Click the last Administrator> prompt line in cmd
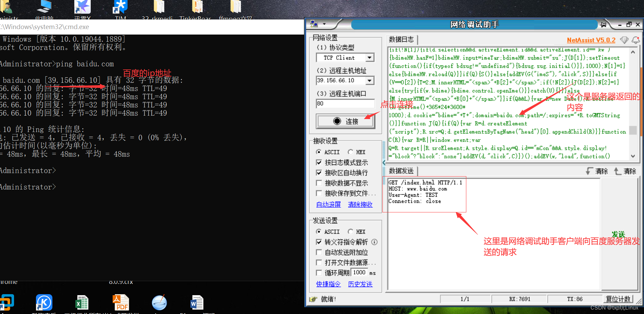 [28, 187]
